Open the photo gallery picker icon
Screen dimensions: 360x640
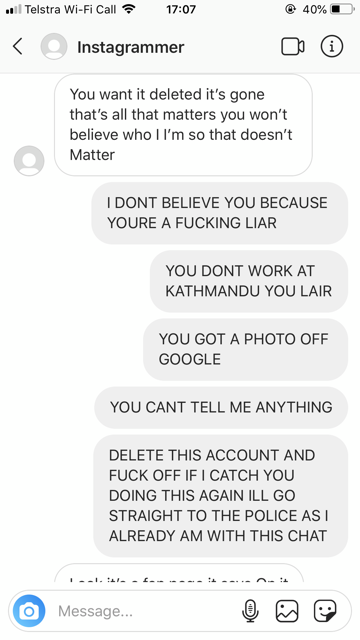[287, 611]
